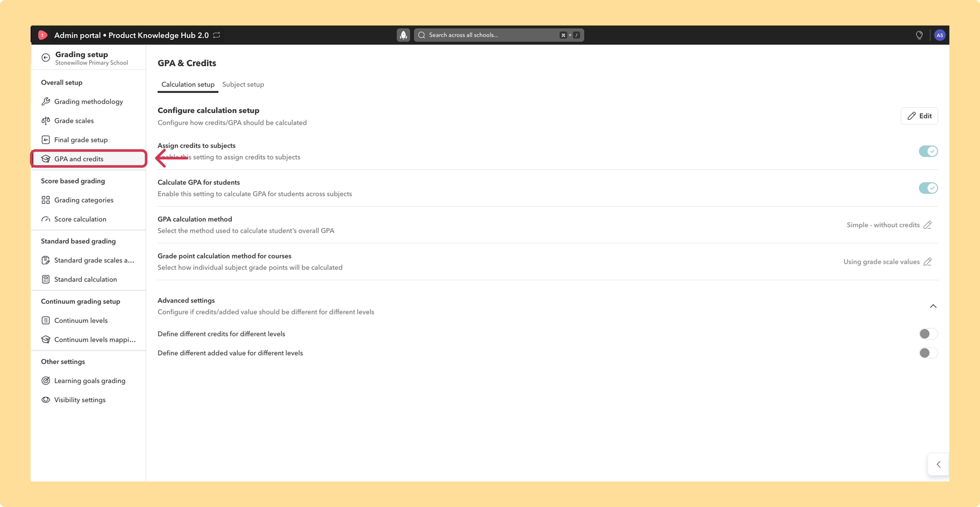
Task: Toggle Calculate GPA for students switch
Action: point(928,188)
